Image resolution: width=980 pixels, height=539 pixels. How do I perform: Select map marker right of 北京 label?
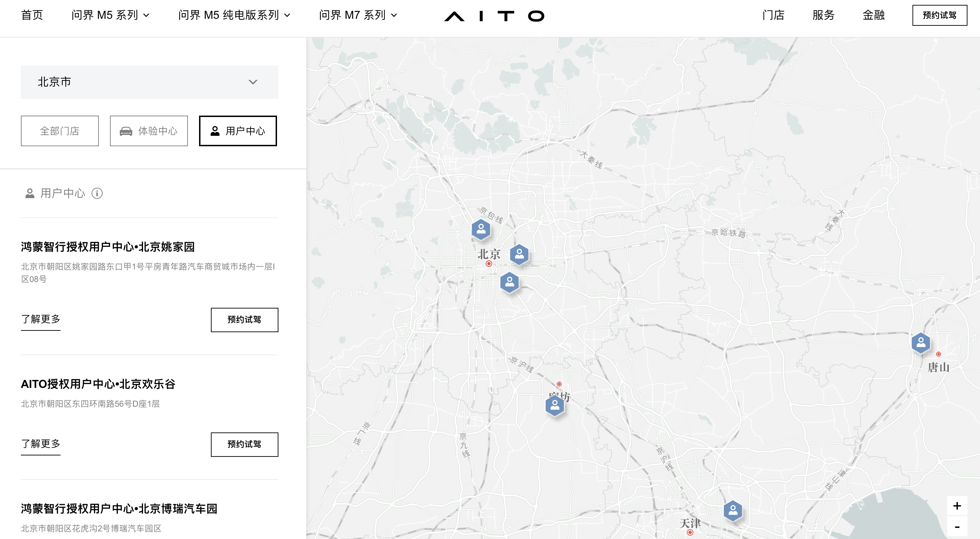point(519,254)
